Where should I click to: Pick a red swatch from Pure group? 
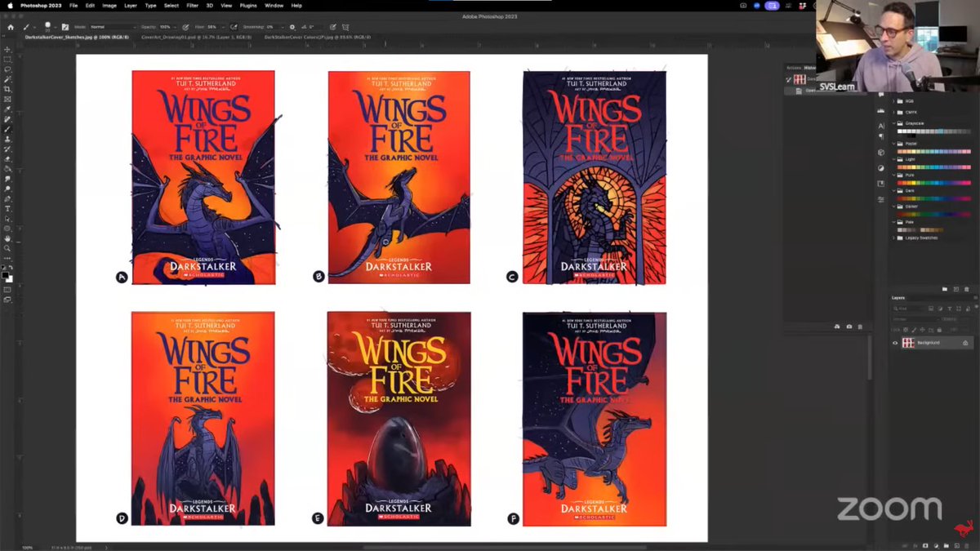click(x=901, y=182)
